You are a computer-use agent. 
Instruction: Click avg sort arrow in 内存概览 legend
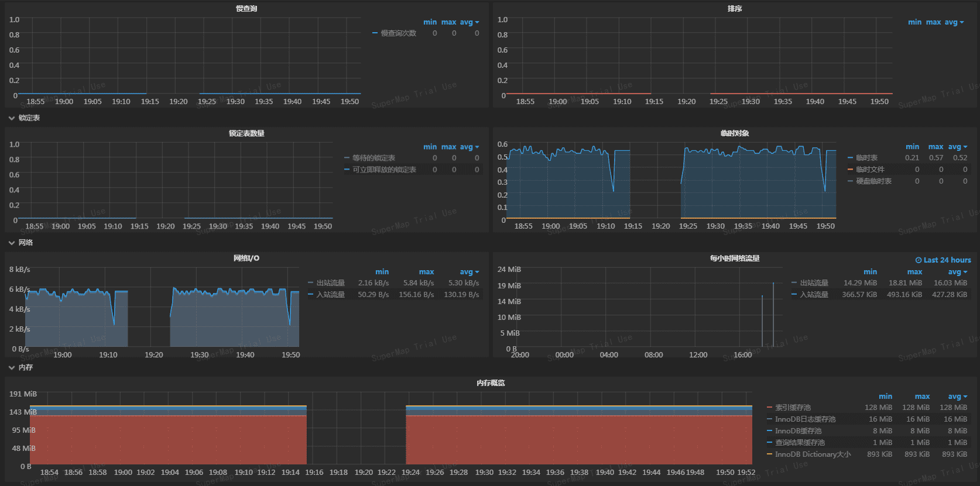pyautogui.click(x=965, y=397)
